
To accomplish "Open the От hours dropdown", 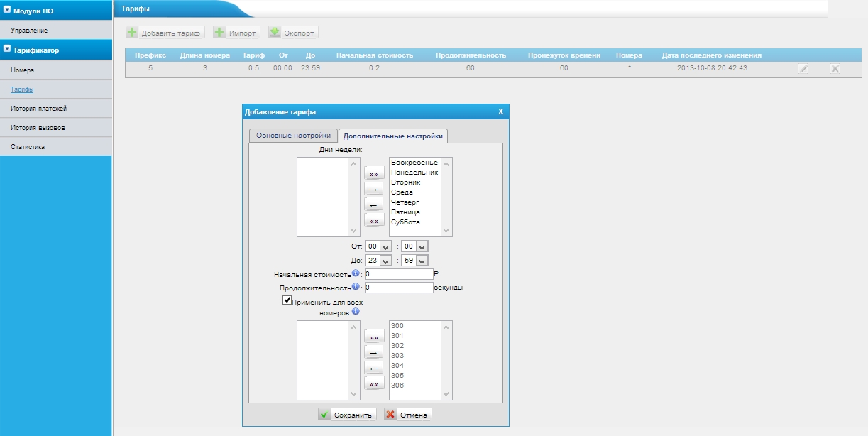I will 378,246.
